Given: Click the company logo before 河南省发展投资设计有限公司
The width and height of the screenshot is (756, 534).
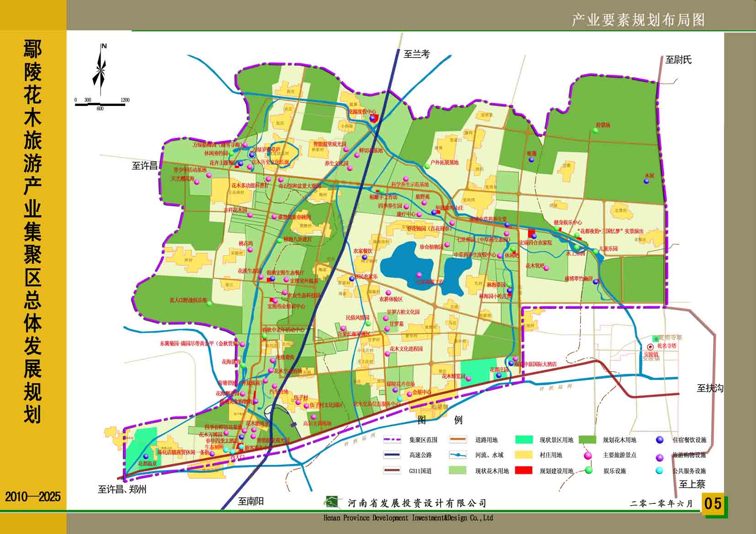Looking at the screenshot, I should 333,502.
